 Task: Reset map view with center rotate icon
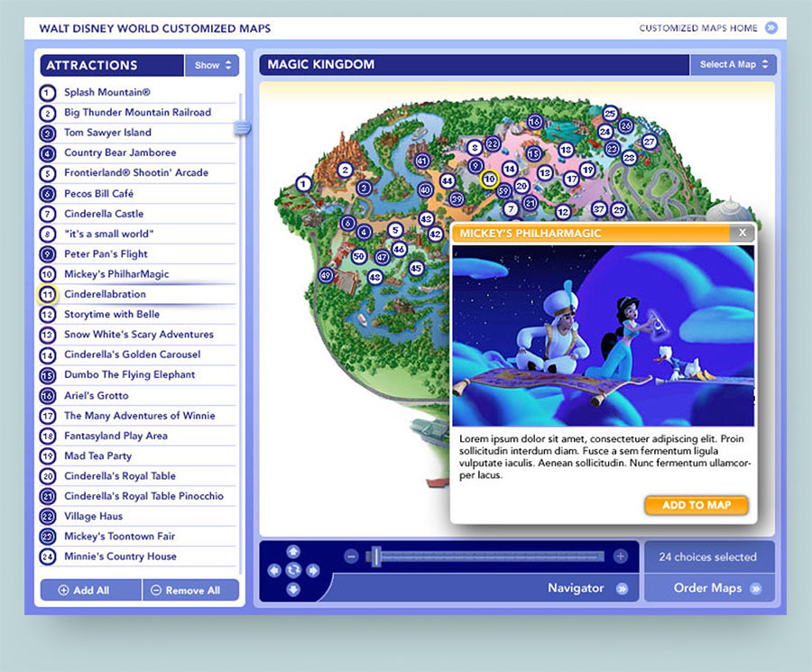click(293, 570)
